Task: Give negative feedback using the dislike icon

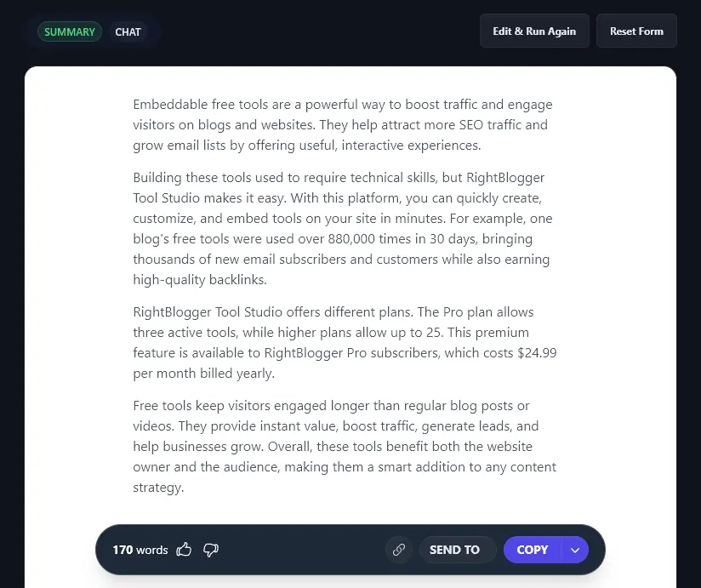Action: tap(210, 551)
